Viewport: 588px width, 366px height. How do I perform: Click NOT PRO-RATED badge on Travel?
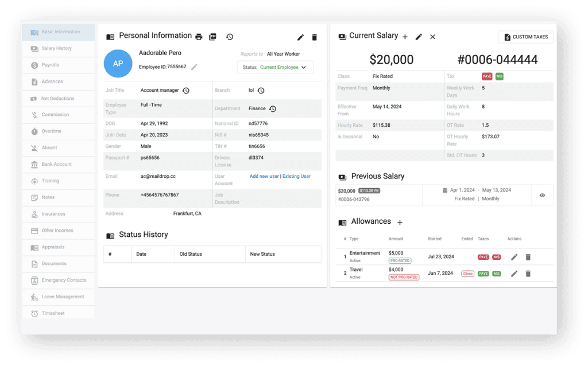(x=404, y=277)
